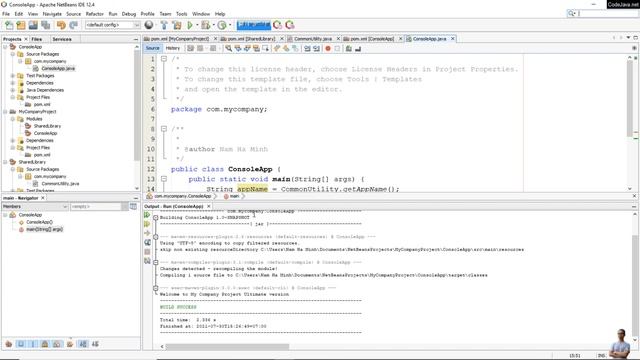Collapse the SharedLibrary project node
Viewport: 640px width, 360px height.
point(5,162)
